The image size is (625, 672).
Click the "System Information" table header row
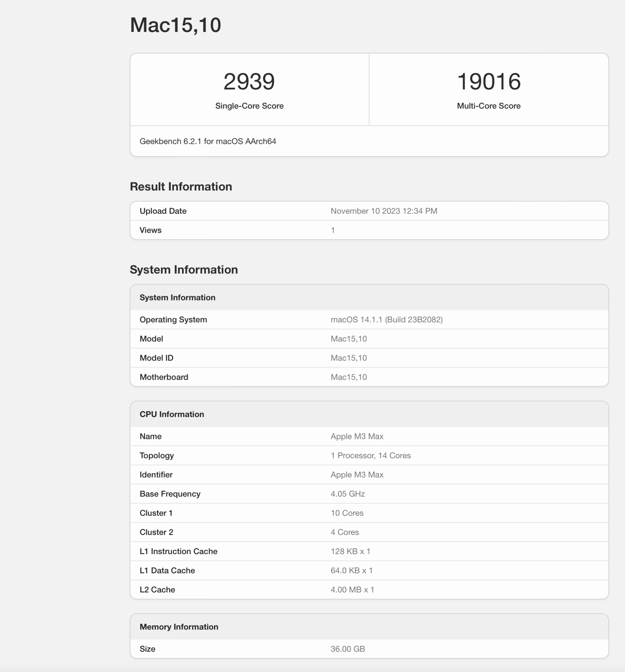369,297
